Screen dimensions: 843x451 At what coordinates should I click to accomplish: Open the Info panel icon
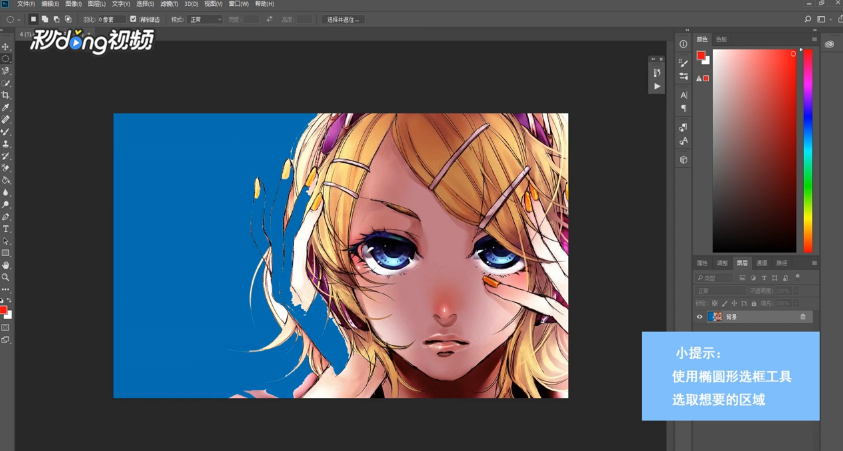pyautogui.click(x=683, y=44)
